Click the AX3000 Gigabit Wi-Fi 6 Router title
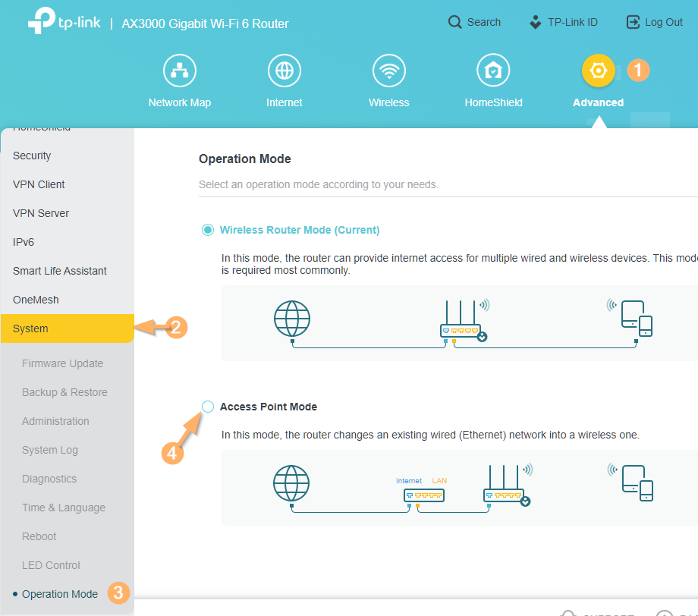Image resolution: width=698 pixels, height=616 pixels. (205, 24)
